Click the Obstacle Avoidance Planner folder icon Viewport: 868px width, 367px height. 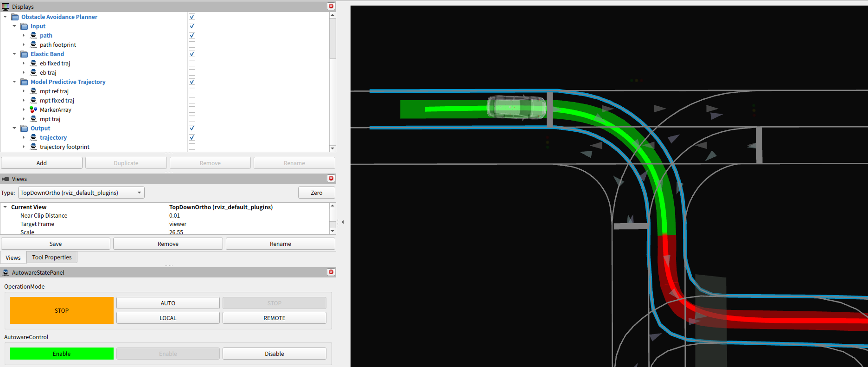[15, 17]
